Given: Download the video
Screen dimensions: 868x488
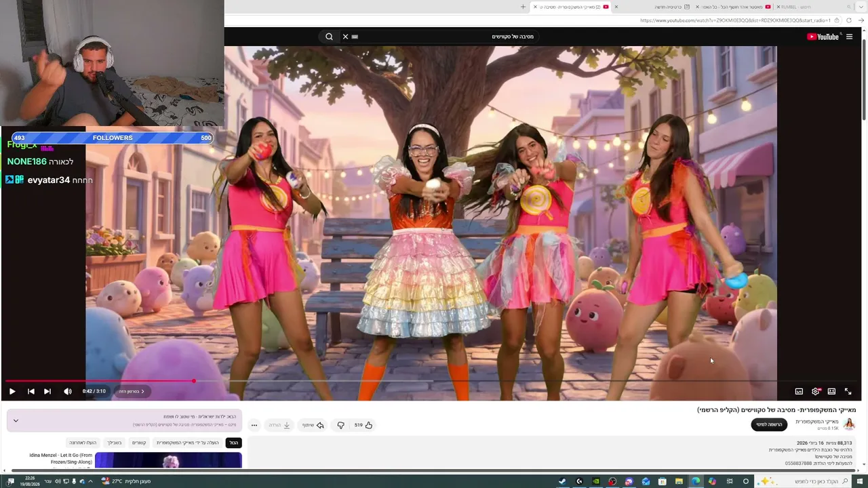Looking at the screenshot, I should click(279, 425).
